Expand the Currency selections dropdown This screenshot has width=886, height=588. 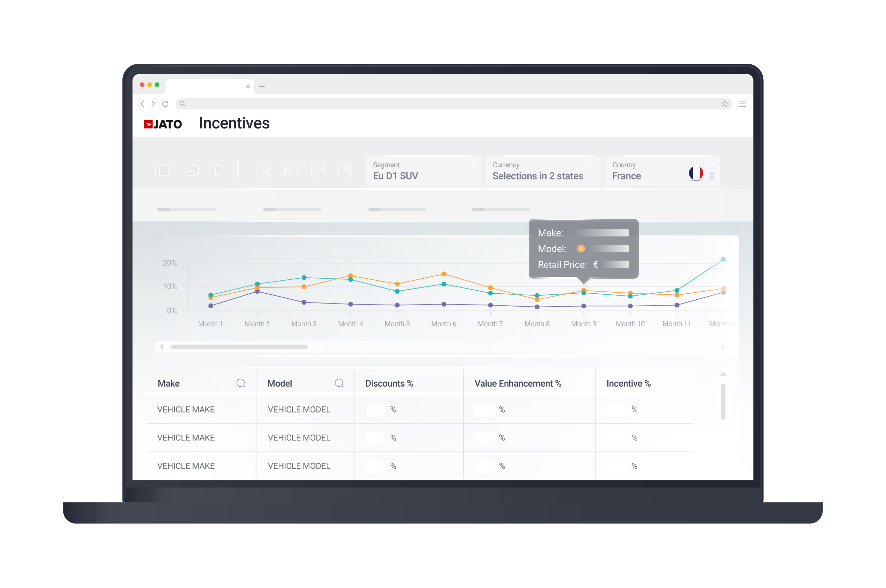pyautogui.click(x=592, y=163)
